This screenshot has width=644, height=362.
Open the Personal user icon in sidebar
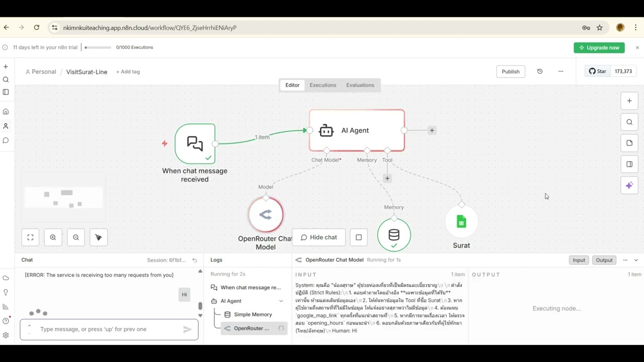(6, 126)
